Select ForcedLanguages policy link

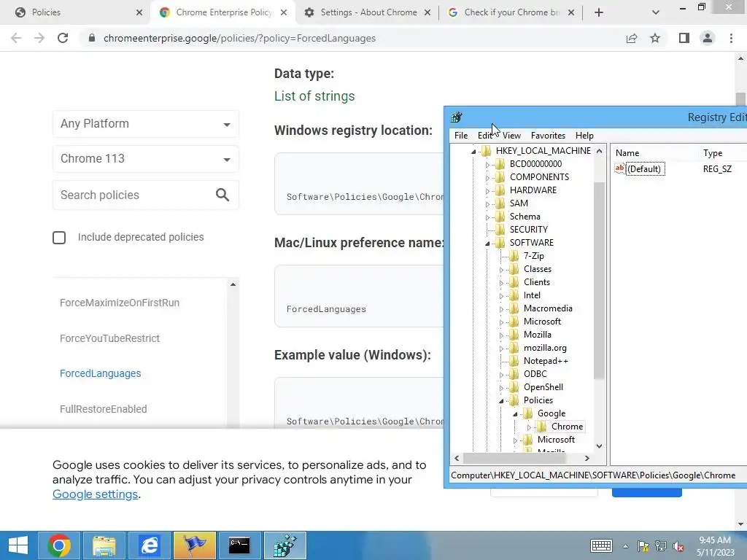pos(100,374)
